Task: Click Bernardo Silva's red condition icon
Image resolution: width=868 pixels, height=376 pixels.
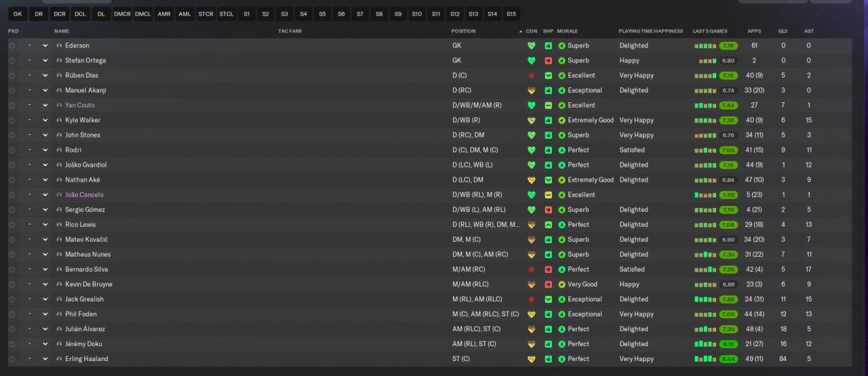Action: [x=532, y=269]
